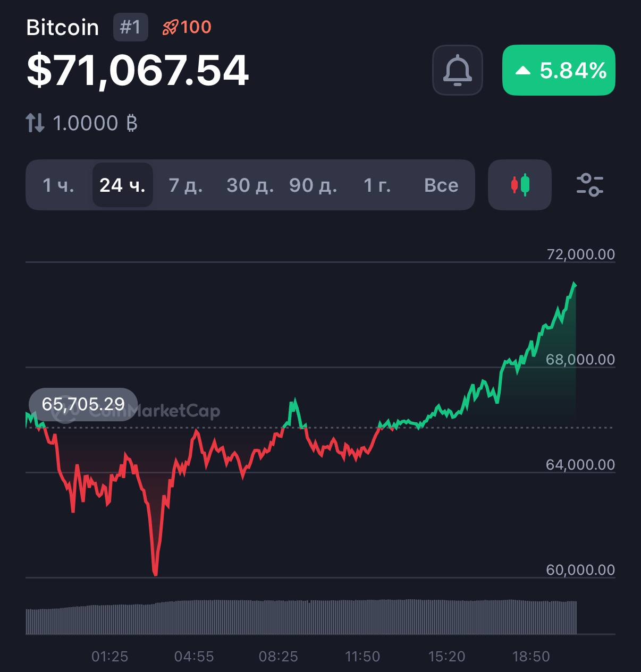Image resolution: width=641 pixels, height=672 pixels.
Task: Tap the $71,067.54 price value
Action: pyautogui.click(x=138, y=70)
